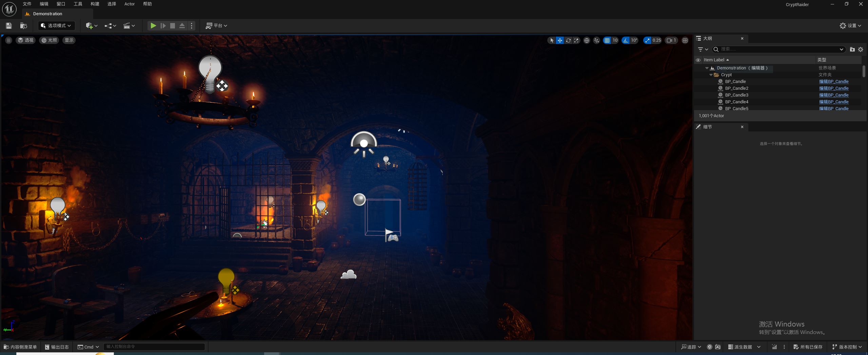Start play-in-editor with green Play button
Screen dimensions: 868x355
click(153, 26)
